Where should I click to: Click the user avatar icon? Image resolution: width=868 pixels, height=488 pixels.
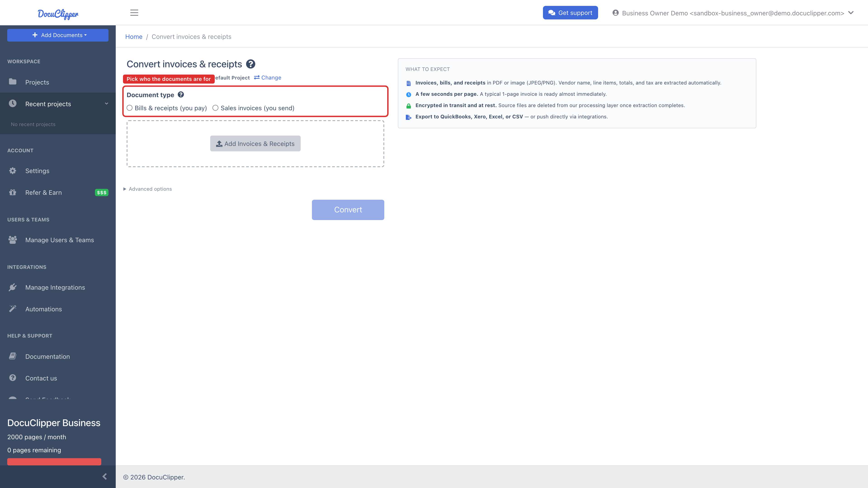click(615, 13)
